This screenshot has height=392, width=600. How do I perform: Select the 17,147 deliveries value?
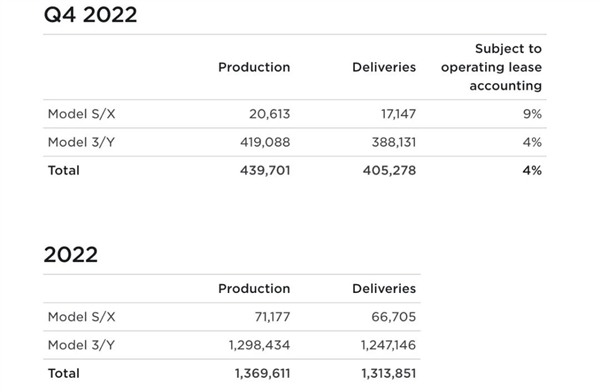pos(398,114)
